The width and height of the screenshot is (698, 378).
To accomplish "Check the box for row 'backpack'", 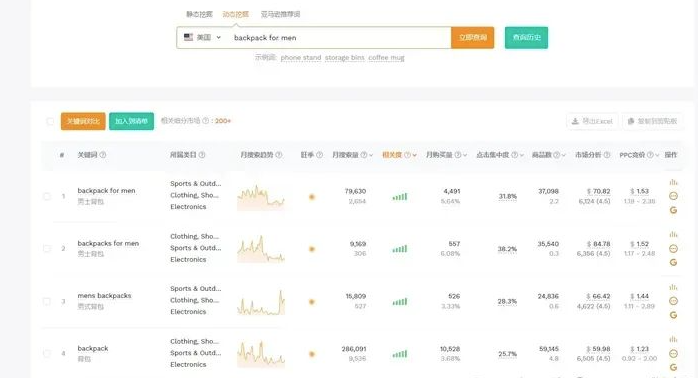I will [47, 354].
